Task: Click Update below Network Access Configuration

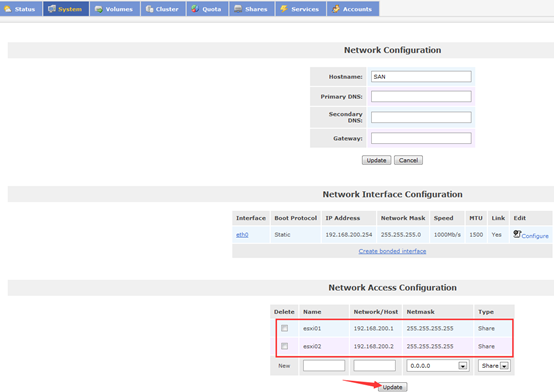Action: point(393,387)
